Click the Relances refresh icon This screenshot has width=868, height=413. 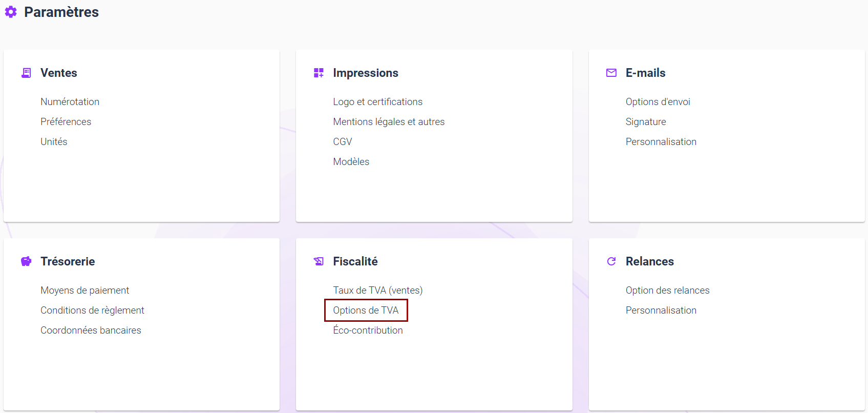click(x=611, y=261)
